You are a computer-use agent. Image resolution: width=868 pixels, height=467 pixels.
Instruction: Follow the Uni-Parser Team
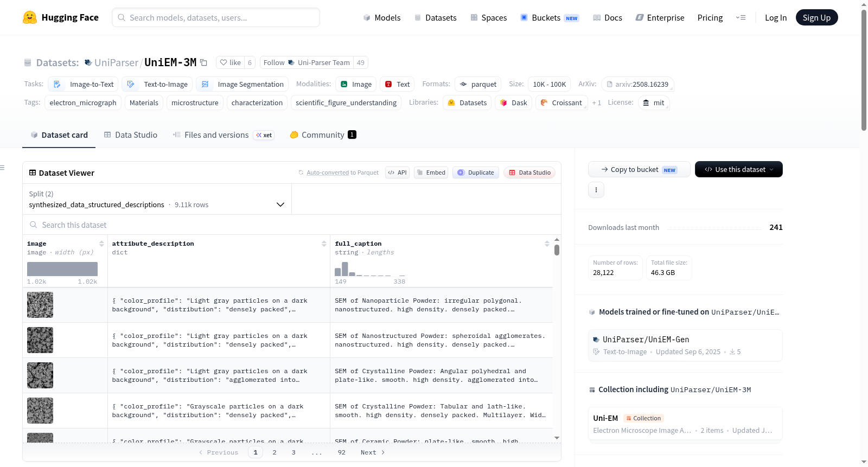pyautogui.click(x=307, y=62)
